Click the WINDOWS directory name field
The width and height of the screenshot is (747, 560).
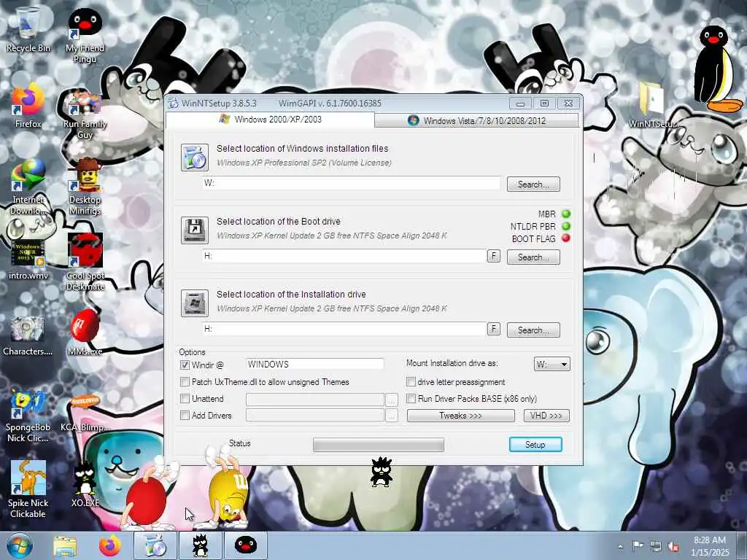point(314,365)
